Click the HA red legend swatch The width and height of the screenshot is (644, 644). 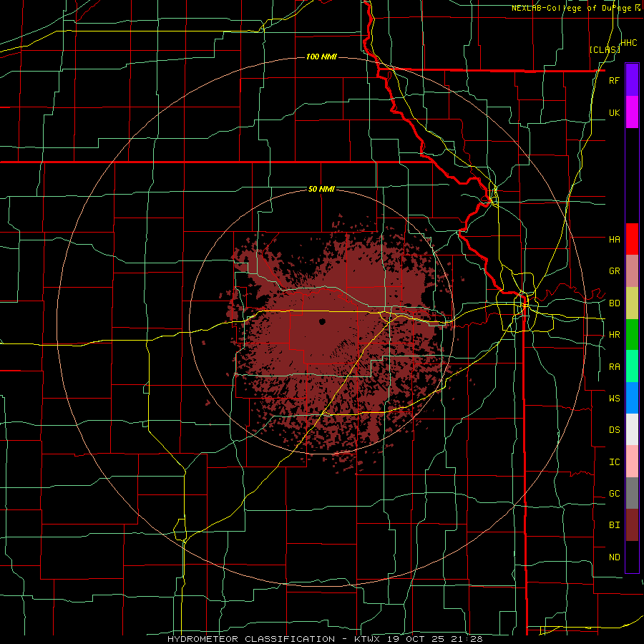(x=632, y=239)
